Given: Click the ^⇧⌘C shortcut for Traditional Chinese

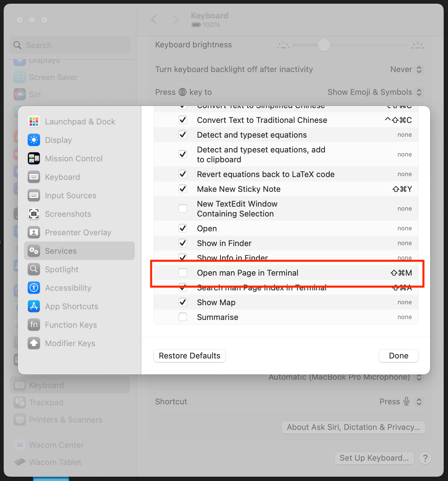Looking at the screenshot, I should 398,120.
